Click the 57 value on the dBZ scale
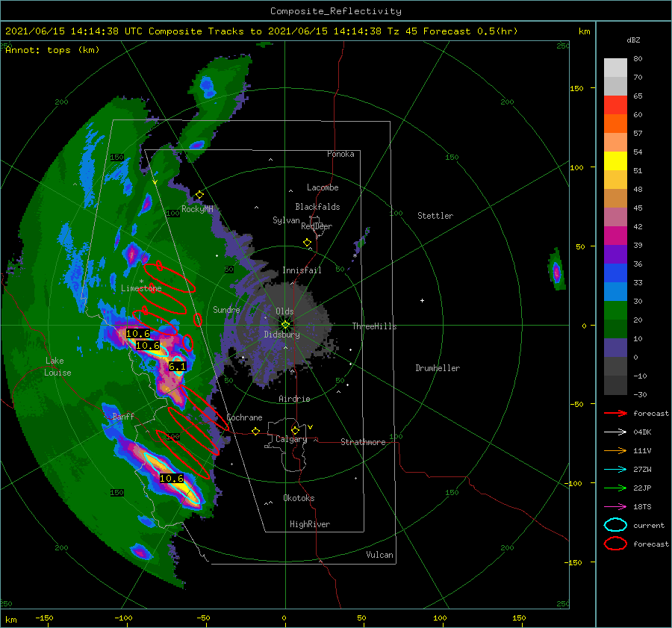The image size is (672, 628). click(638, 134)
